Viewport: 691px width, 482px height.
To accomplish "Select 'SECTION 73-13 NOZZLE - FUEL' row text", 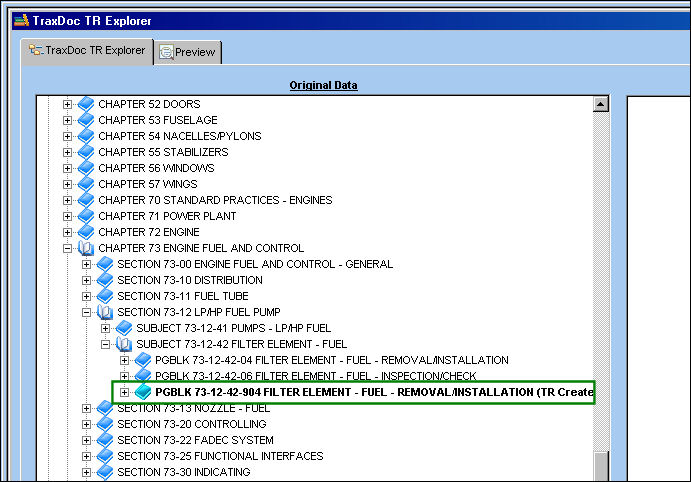I will click(193, 408).
